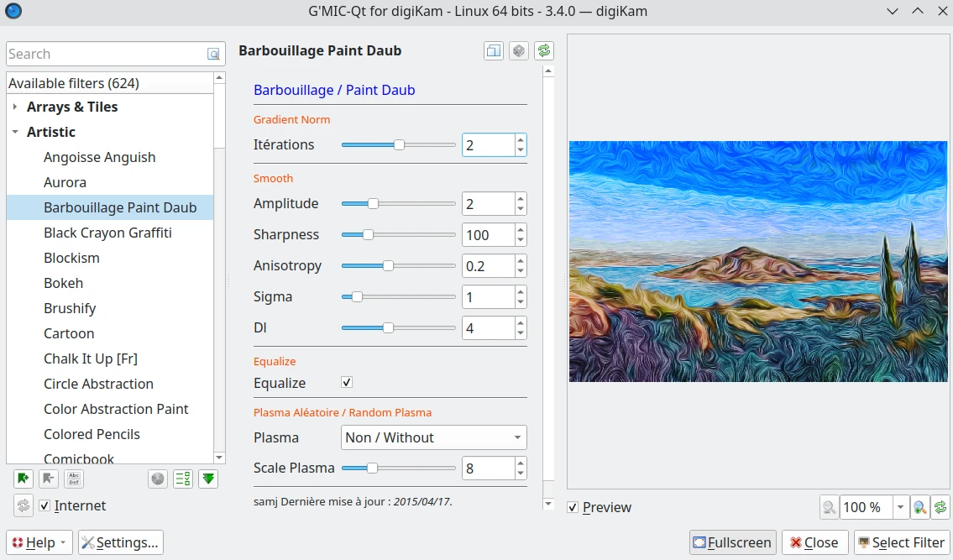The height and width of the screenshot is (560, 953).
Task: Open the 100 % zoom level dropdown
Action: (x=901, y=507)
